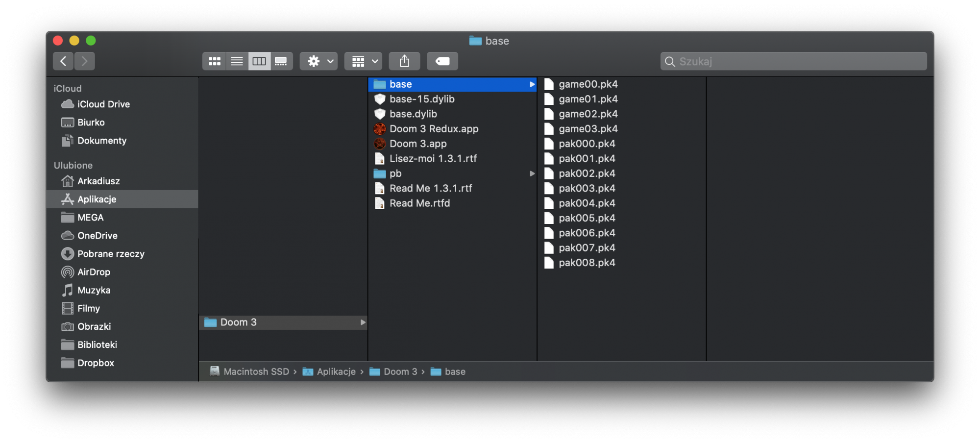Zoom window with green button
The width and height of the screenshot is (980, 443).
coord(91,41)
